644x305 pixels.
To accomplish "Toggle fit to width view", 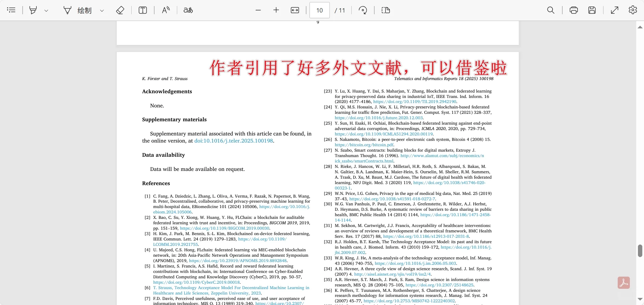I will click(295, 10).
